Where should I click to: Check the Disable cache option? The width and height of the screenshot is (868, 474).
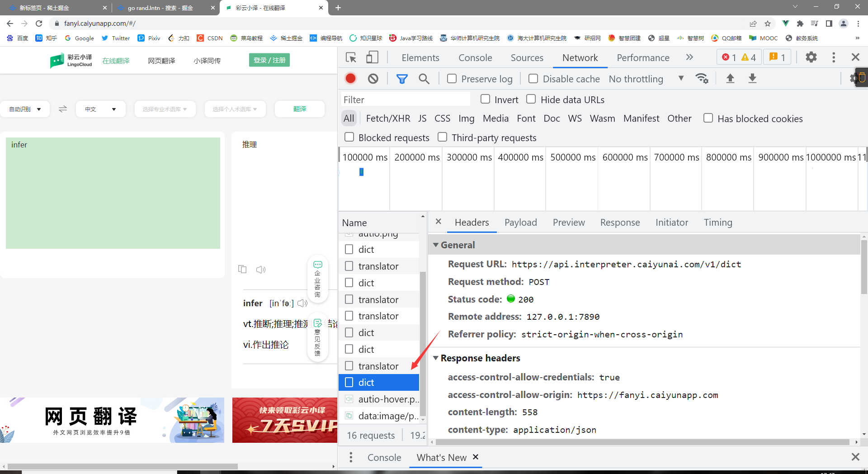(533, 79)
